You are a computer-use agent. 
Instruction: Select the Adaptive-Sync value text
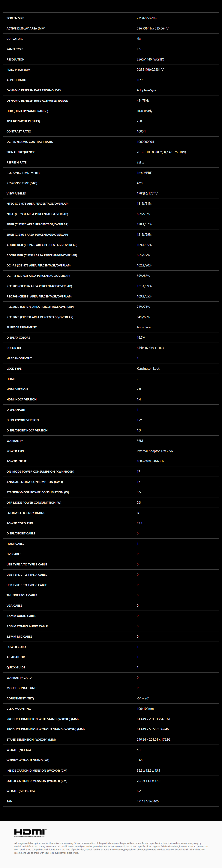(147, 90)
